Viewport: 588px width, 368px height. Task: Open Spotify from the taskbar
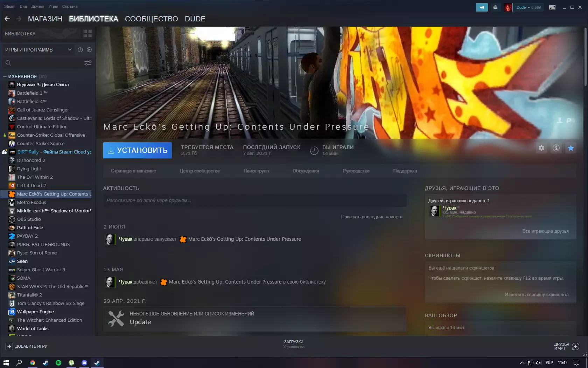(58, 363)
